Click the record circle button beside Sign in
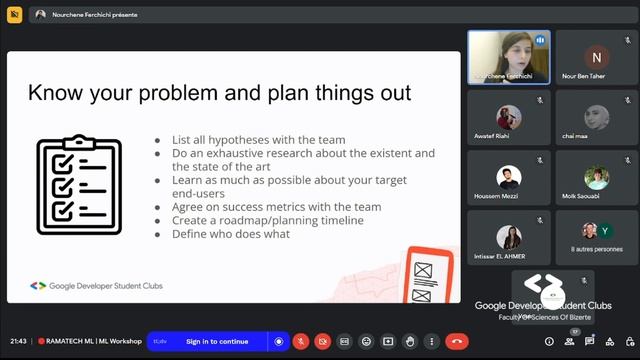Viewport: 640px width, 360px height. pyautogui.click(x=279, y=341)
